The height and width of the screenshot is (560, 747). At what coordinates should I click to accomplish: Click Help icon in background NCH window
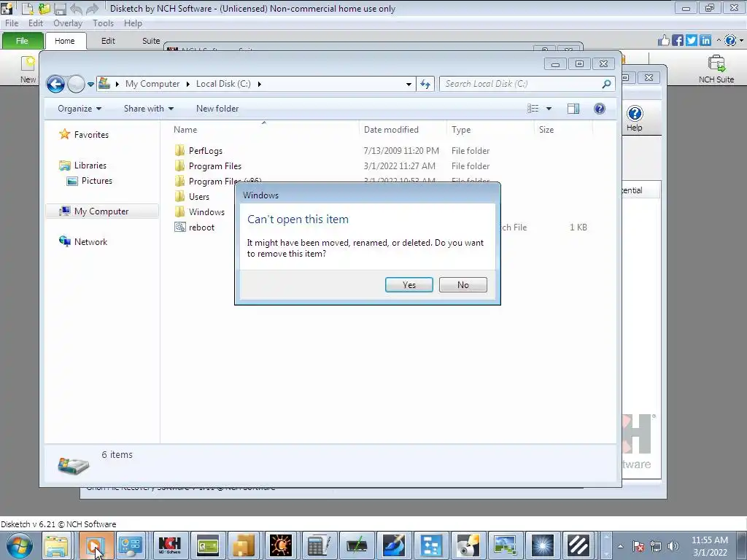[635, 118]
